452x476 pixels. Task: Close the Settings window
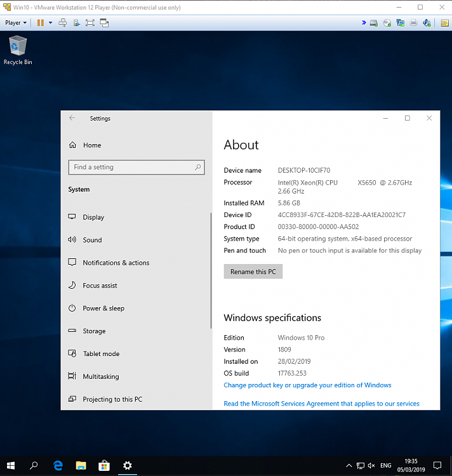click(x=429, y=118)
